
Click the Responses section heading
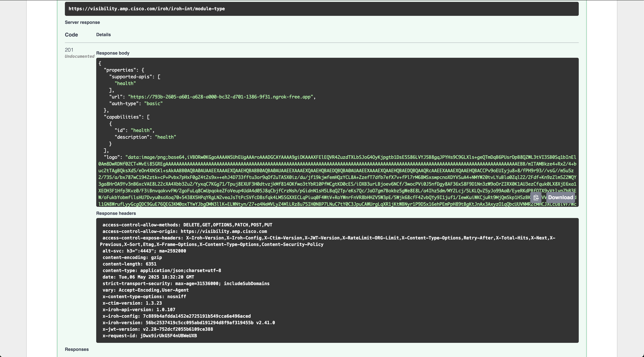(x=76, y=349)
